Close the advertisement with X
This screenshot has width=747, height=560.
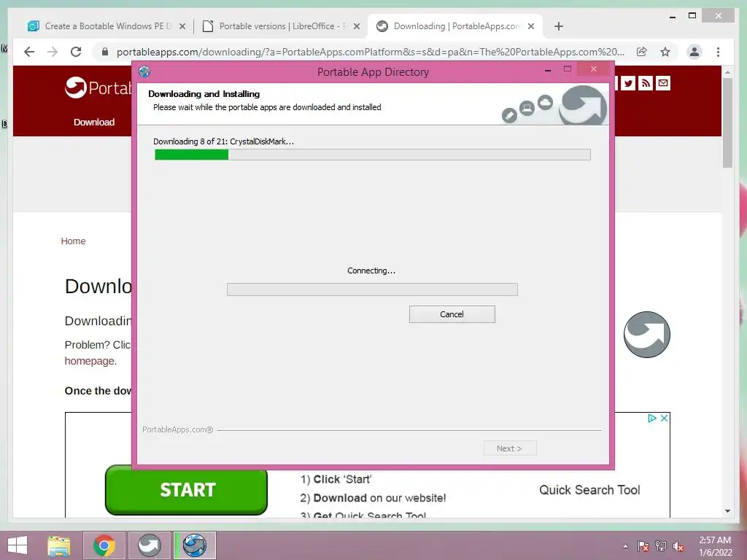click(x=664, y=418)
